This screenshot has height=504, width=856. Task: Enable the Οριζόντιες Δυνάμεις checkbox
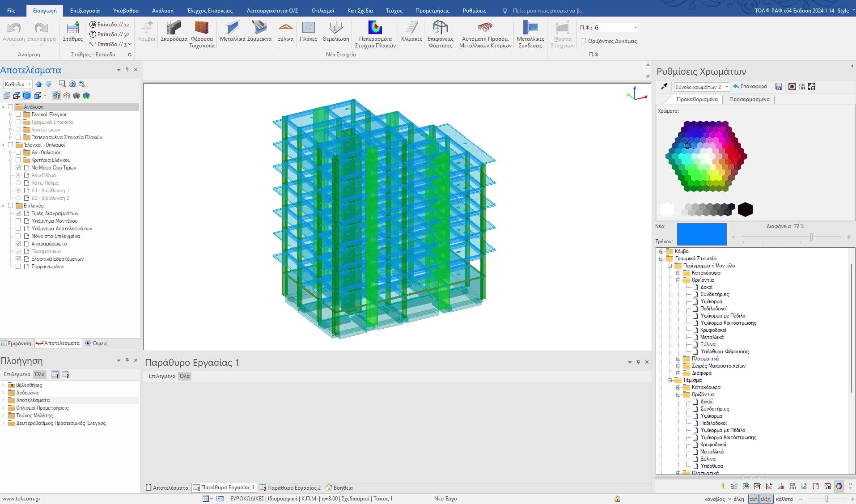[584, 41]
